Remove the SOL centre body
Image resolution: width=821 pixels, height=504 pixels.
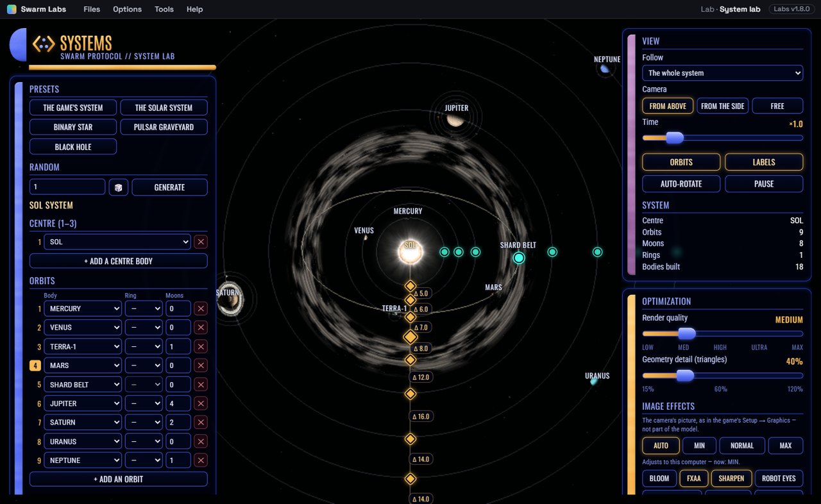pos(201,242)
